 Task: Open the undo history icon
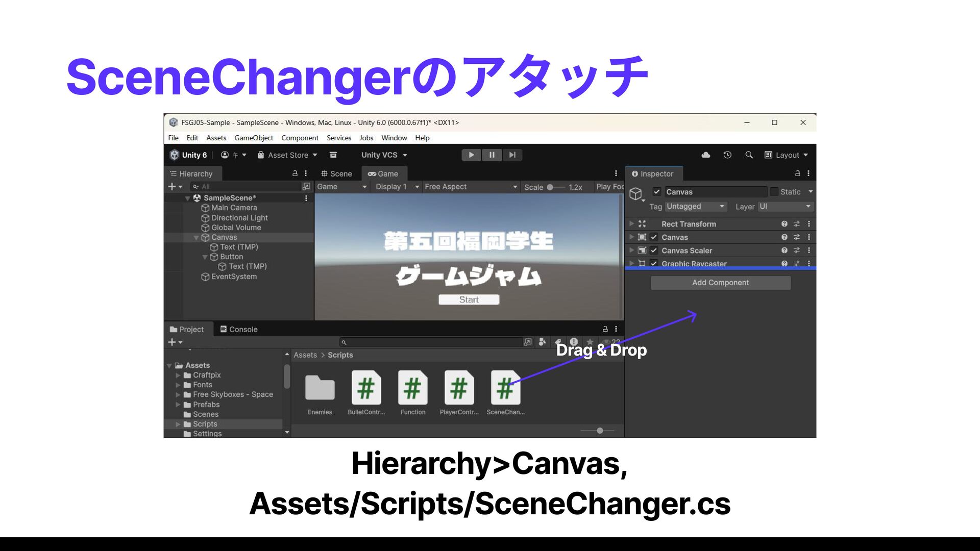tap(727, 155)
